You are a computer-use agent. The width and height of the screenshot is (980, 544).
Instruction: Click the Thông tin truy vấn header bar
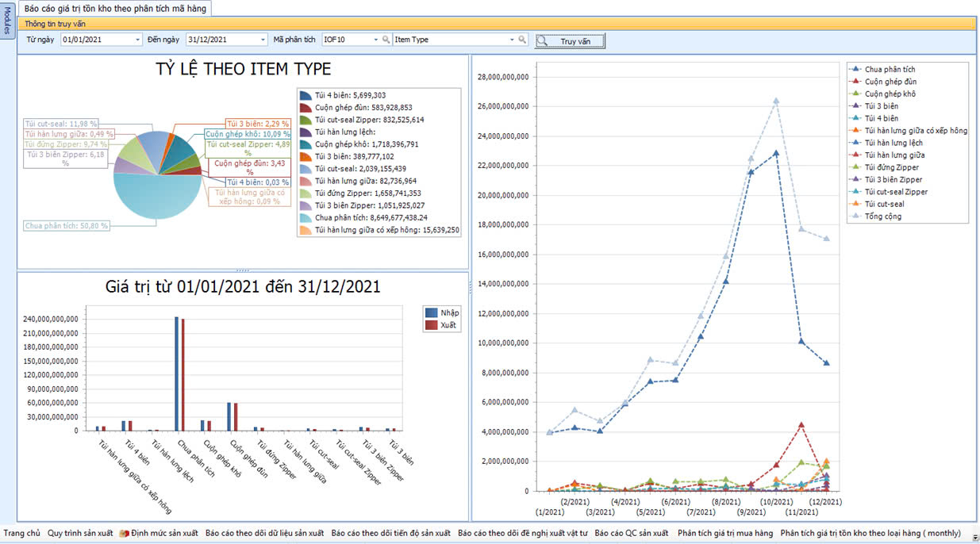(x=497, y=24)
